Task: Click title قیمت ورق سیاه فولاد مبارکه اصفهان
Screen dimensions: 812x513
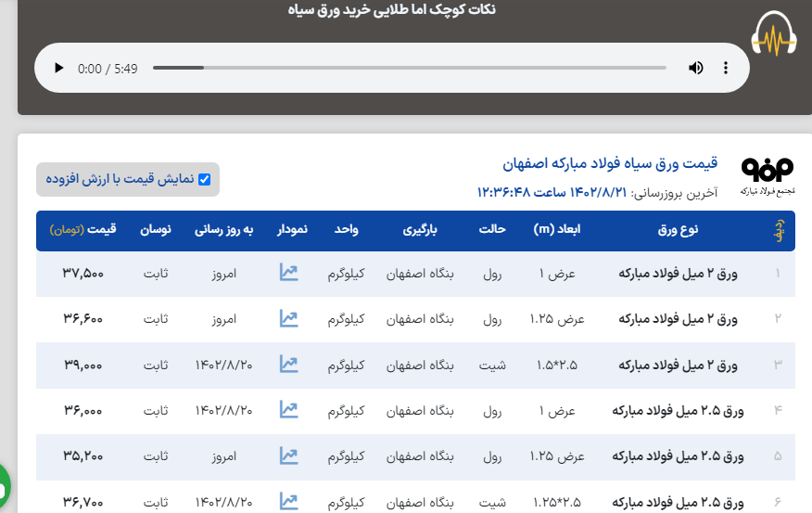Action: (610, 163)
